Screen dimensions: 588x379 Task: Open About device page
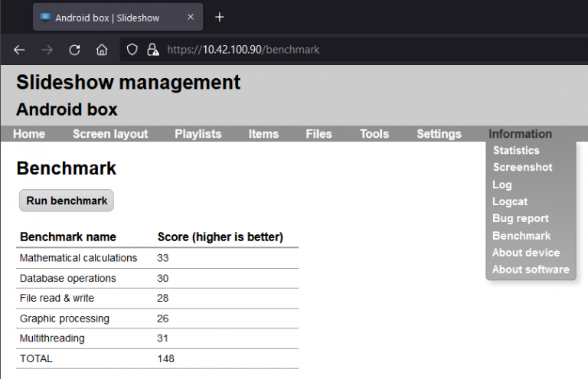click(x=526, y=253)
